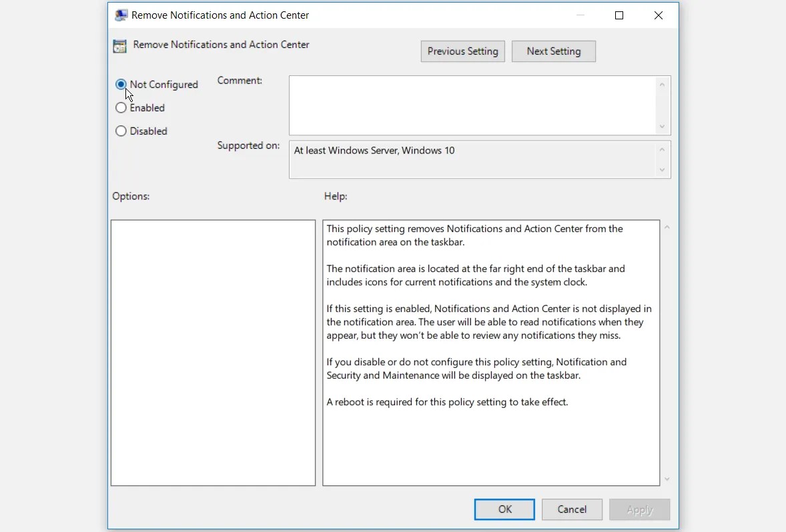Click inside the empty Options pane
The width and height of the screenshot is (786, 532).
[212, 352]
